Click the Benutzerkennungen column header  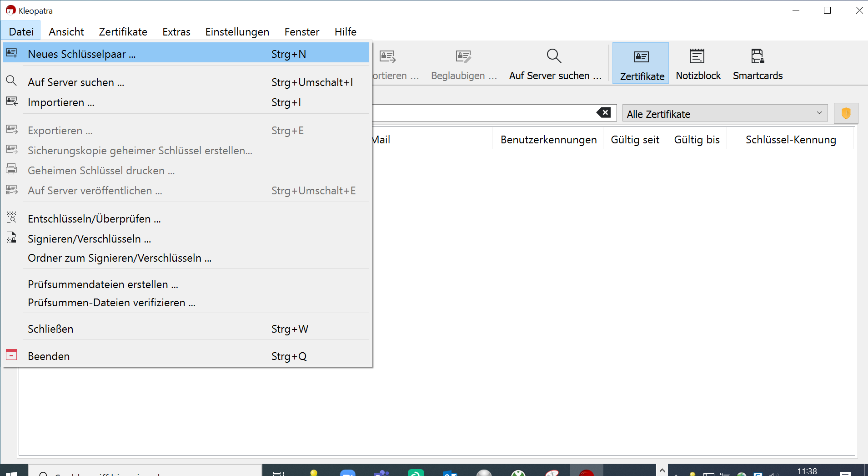548,140
